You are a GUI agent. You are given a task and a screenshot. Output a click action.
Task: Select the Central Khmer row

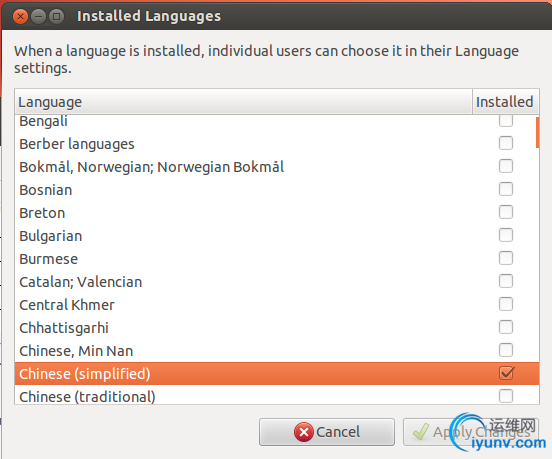tap(277, 304)
